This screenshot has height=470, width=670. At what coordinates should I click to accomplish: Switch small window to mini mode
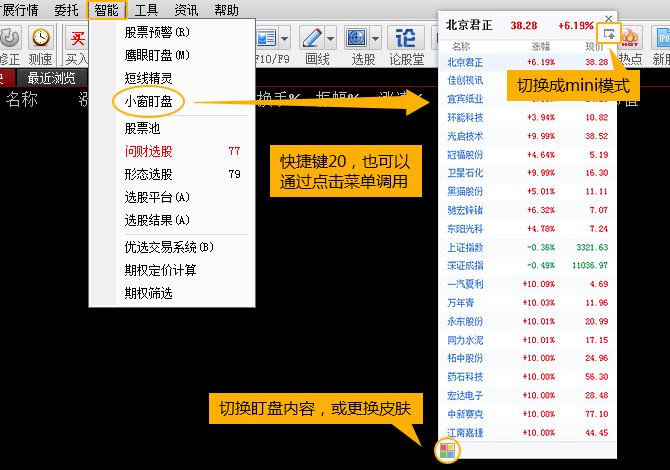[x=609, y=34]
